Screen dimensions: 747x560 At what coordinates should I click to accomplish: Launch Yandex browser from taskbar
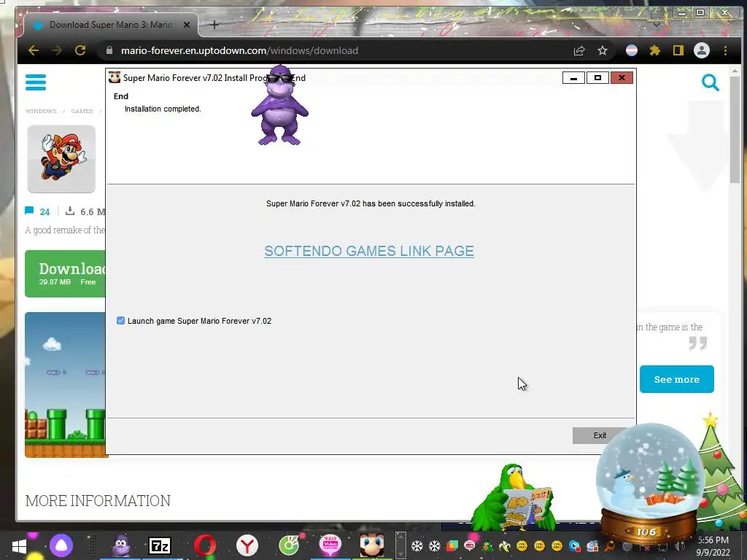pos(247,545)
